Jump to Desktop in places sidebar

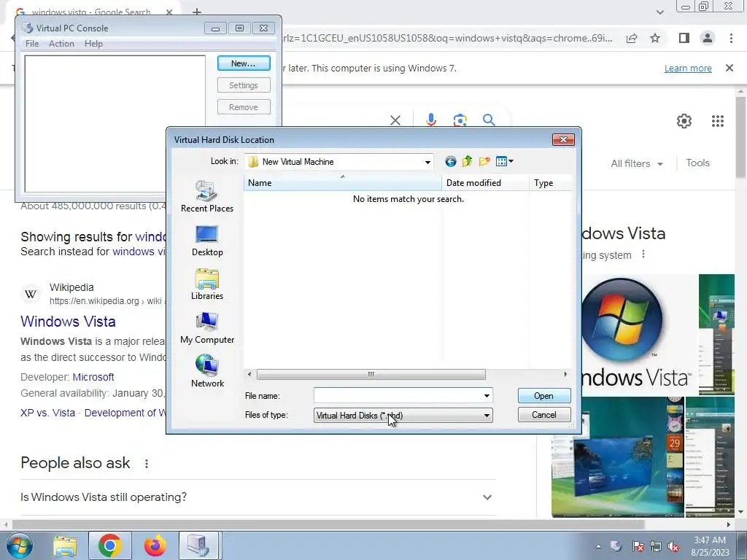(x=207, y=241)
